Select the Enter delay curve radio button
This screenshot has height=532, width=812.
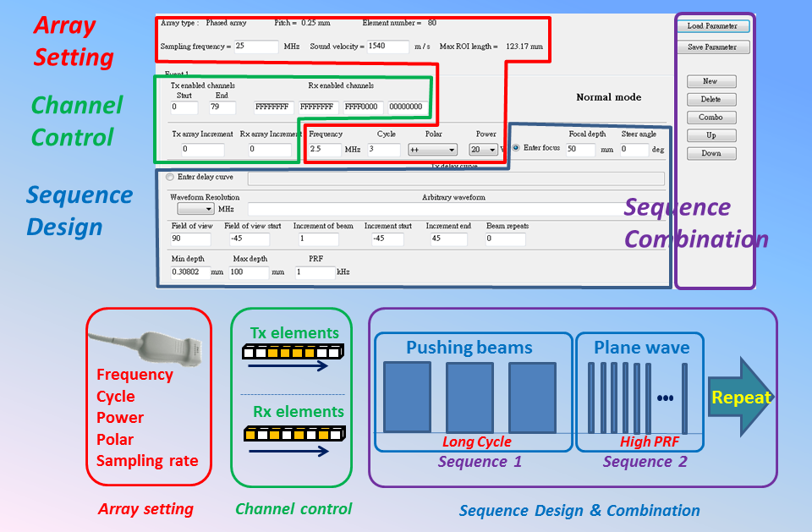[x=171, y=178]
